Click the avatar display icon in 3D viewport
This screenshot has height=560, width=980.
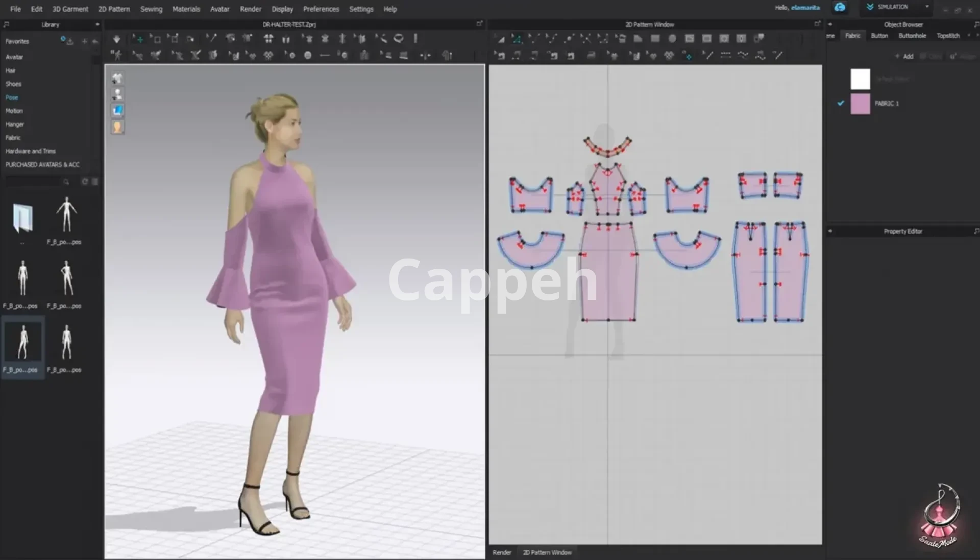click(117, 94)
